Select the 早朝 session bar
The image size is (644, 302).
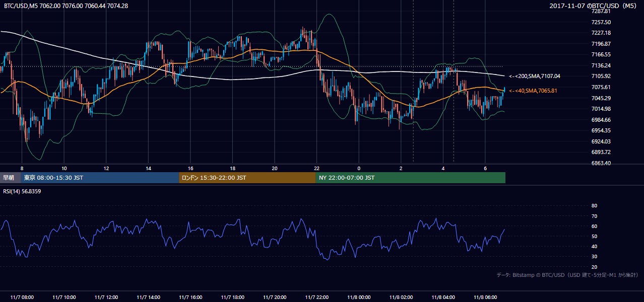pyautogui.click(x=10, y=178)
